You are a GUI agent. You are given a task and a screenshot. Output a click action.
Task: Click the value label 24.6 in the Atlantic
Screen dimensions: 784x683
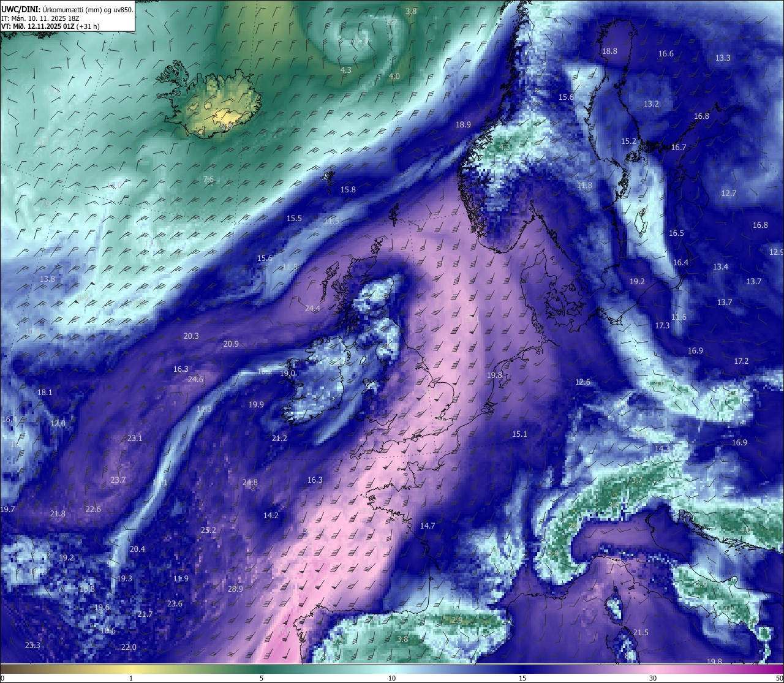coord(195,380)
